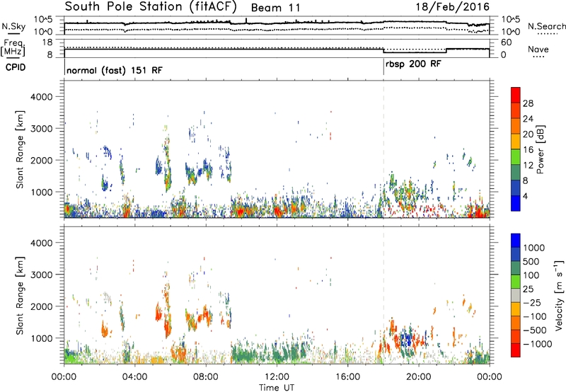Pick the 20–24 dB orange Power swatch
This screenshot has width=566, height=392.
point(516,126)
